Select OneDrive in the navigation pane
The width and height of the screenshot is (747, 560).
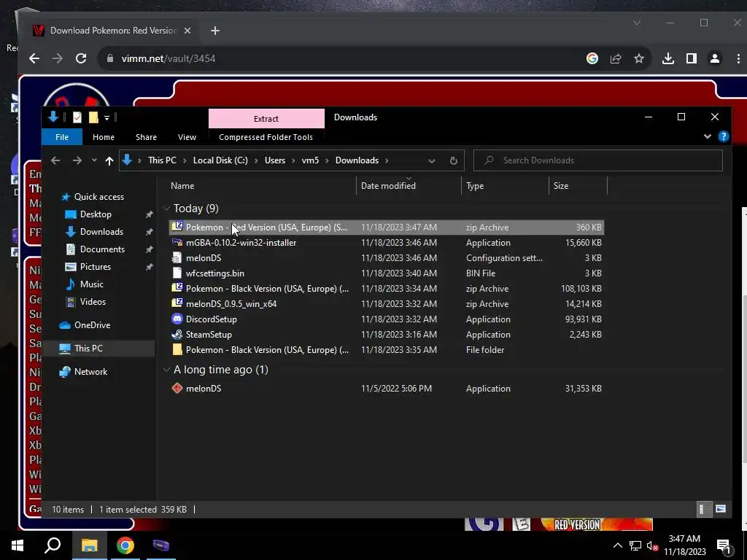click(92, 325)
